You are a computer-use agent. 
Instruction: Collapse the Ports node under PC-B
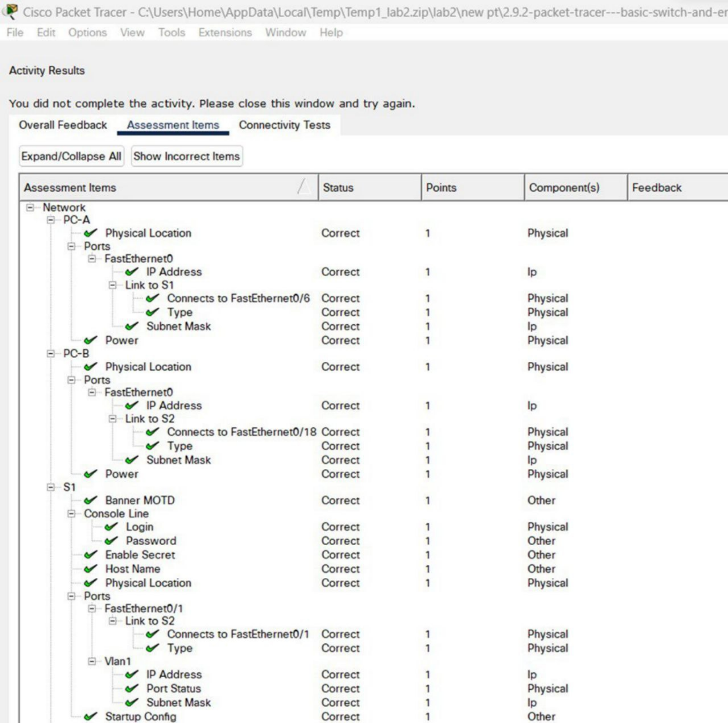(71, 380)
